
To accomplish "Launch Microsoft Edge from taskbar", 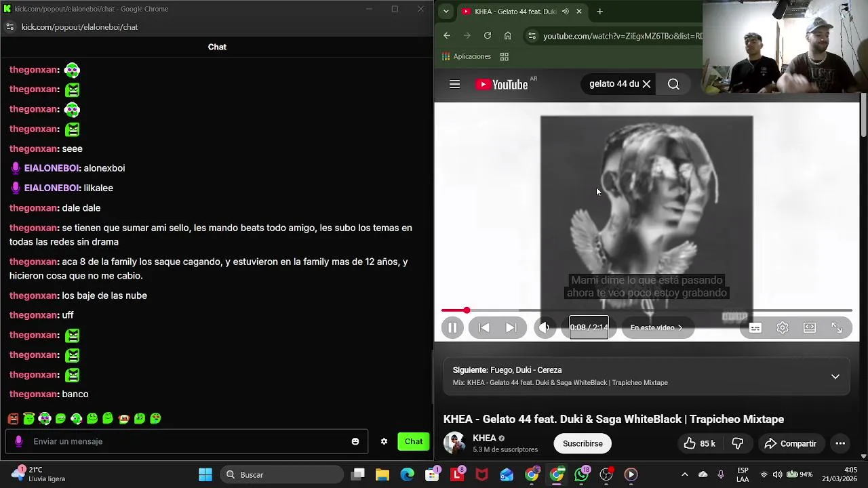I will [407, 474].
